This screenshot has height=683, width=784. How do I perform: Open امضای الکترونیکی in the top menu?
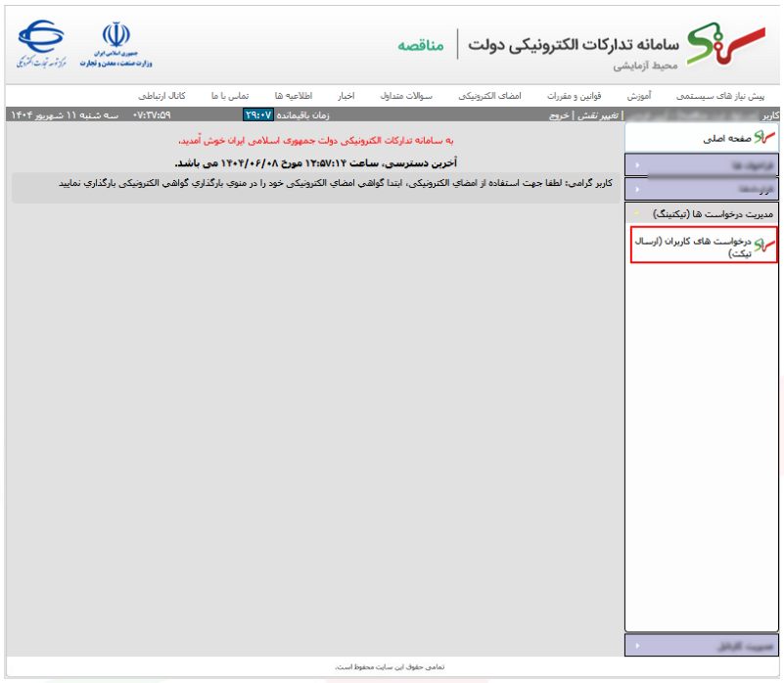coord(489,96)
